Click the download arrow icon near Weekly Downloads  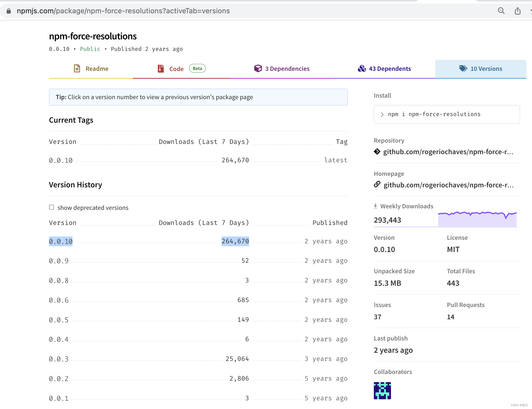point(375,206)
